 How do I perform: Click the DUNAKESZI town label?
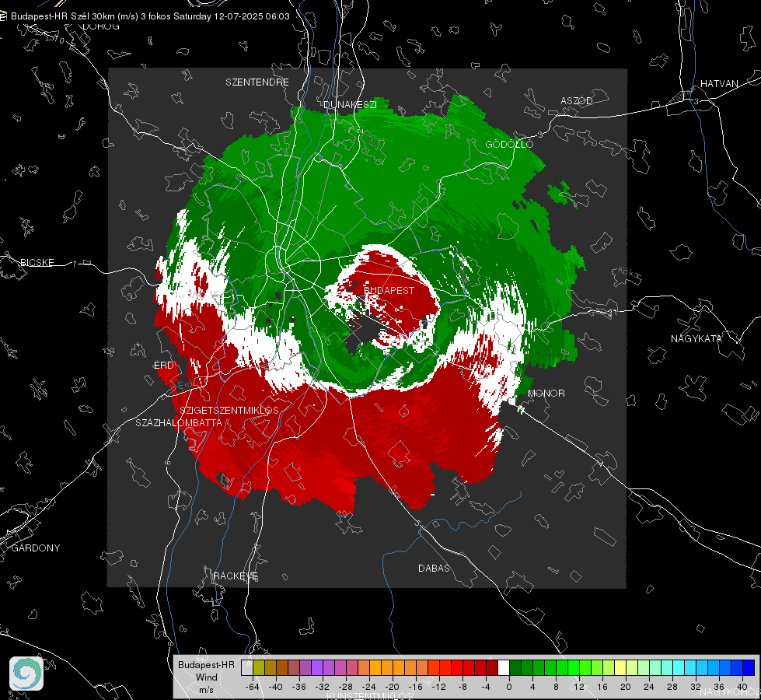pos(350,104)
